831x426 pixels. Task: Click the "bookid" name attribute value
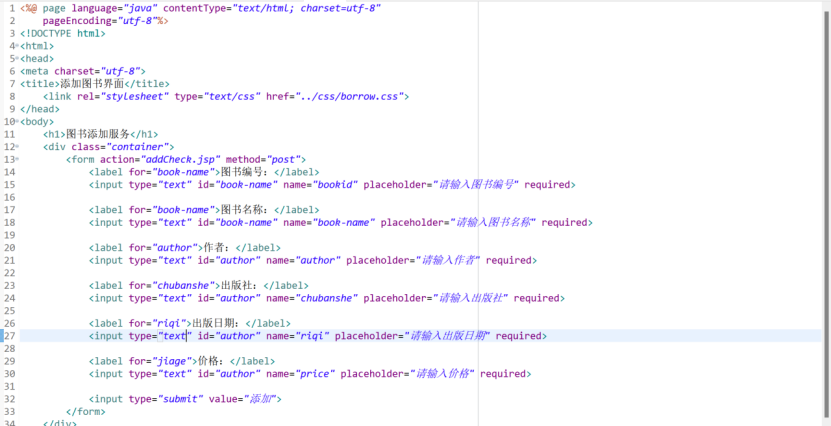336,185
